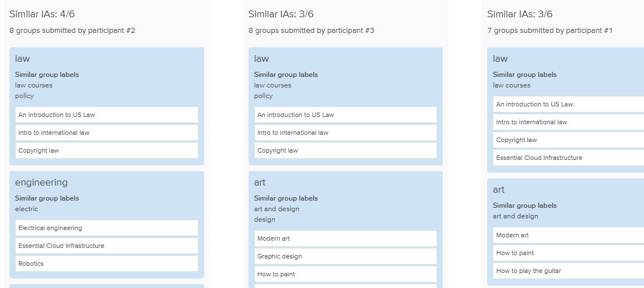Image resolution: width=644 pixels, height=288 pixels.
Task: Select the How to play the guitar card
Action: (568, 271)
